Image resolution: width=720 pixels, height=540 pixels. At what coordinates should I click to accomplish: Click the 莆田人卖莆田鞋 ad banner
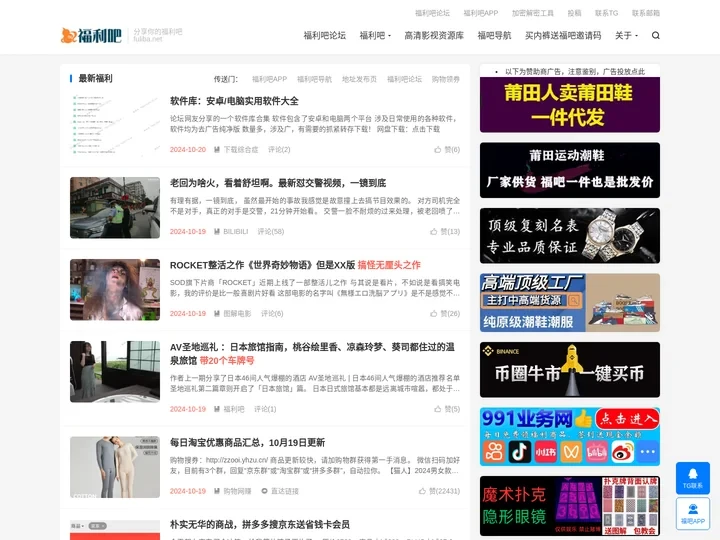click(x=570, y=105)
